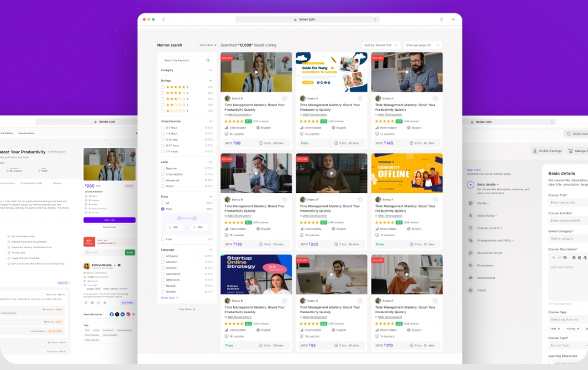
Task: Click the Profile Settings user icon
Action: click(x=533, y=151)
